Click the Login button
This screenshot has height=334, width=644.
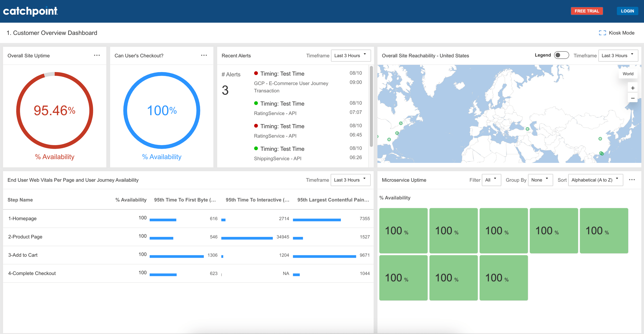coord(627,11)
